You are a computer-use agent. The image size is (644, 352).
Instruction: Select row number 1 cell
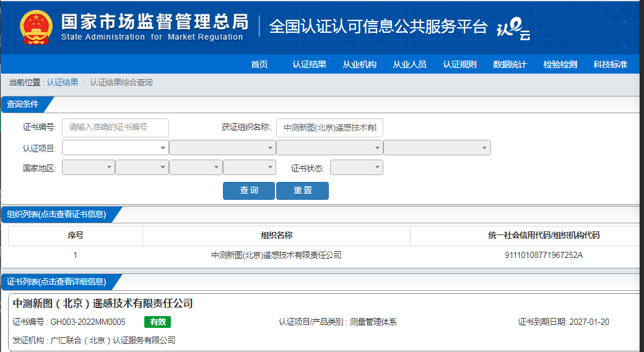[75, 255]
